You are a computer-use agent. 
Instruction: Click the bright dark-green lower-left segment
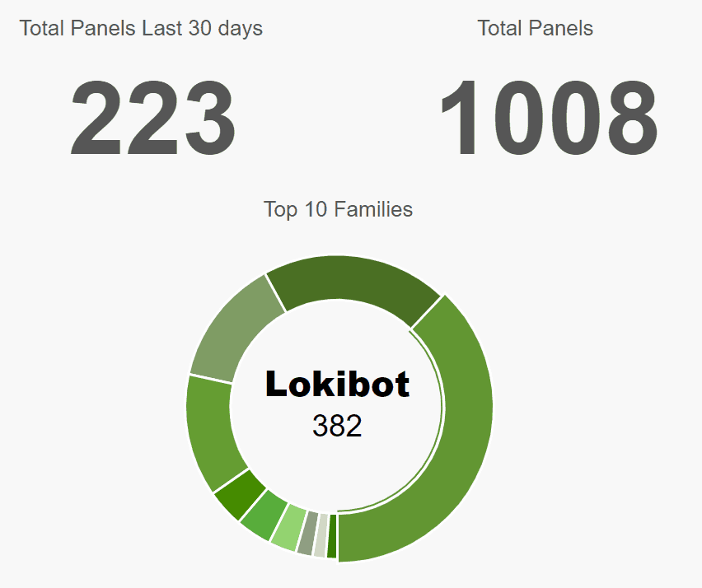240,493
